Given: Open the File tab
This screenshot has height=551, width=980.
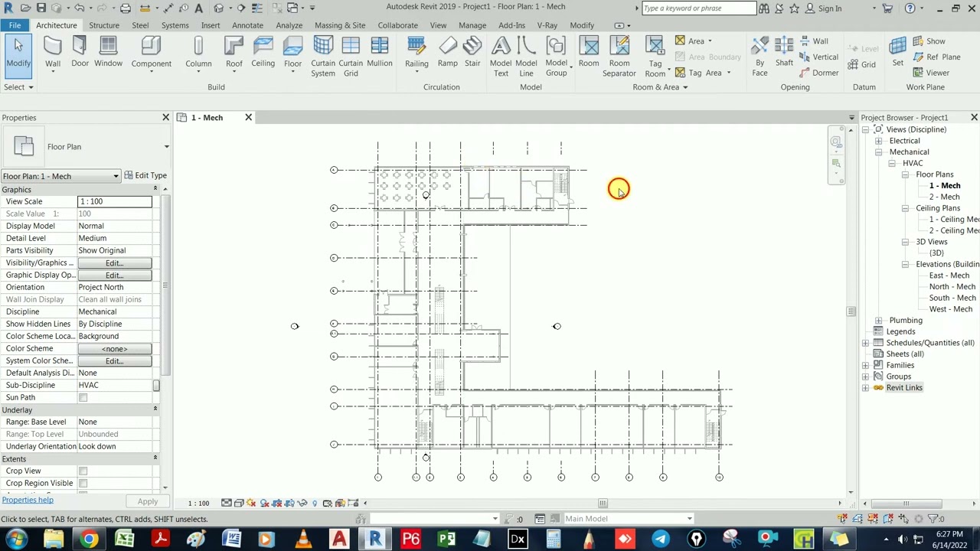Looking at the screenshot, I should pyautogui.click(x=15, y=25).
